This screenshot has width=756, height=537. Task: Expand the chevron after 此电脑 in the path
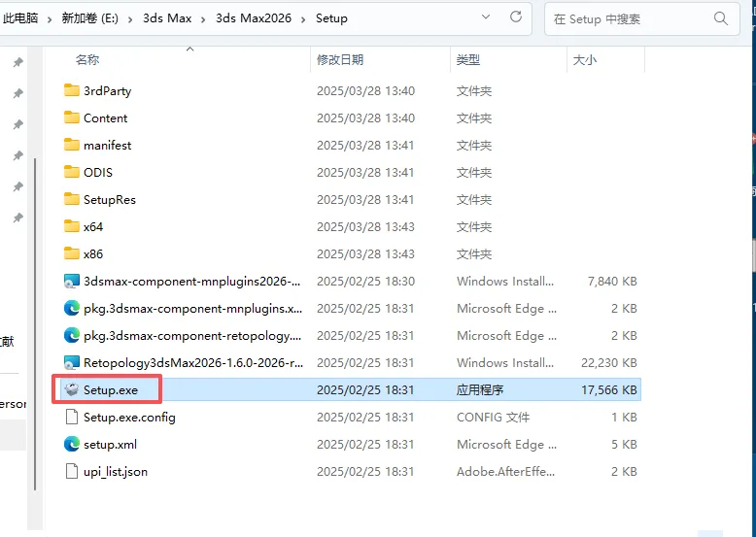tap(50, 19)
